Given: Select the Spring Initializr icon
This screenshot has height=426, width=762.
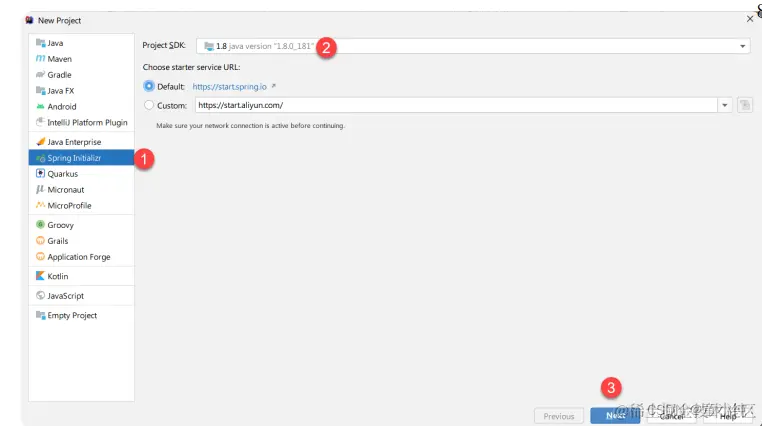Looking at the screenshot, I should (x=41, y=158).
